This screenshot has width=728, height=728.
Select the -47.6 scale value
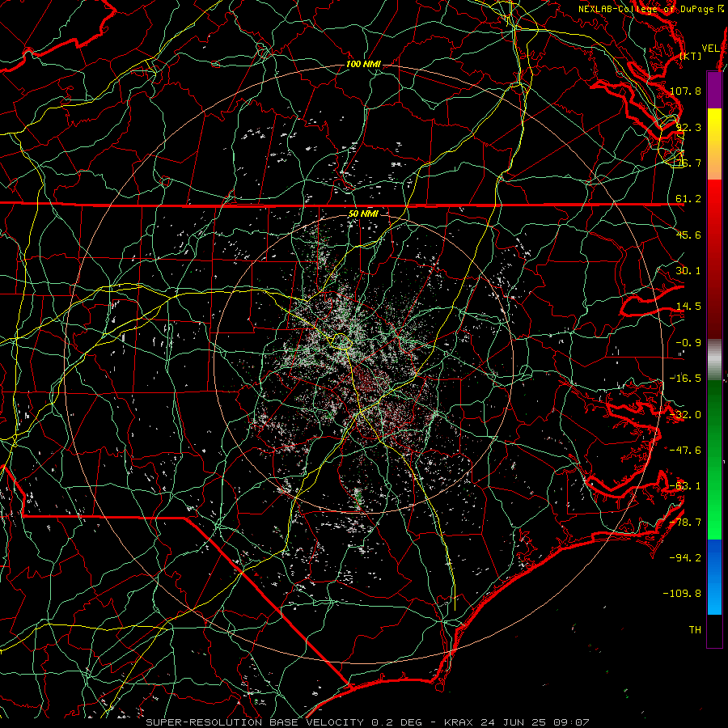pos(685,451)
